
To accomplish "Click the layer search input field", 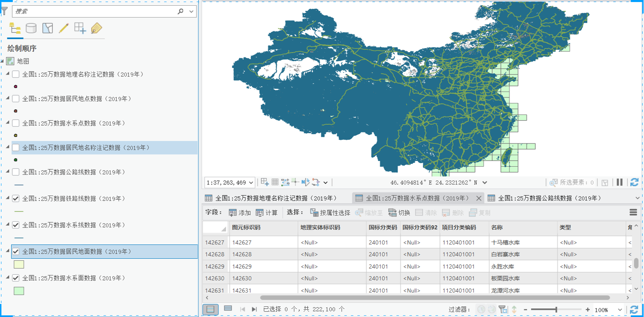I will tap(94, 11).
